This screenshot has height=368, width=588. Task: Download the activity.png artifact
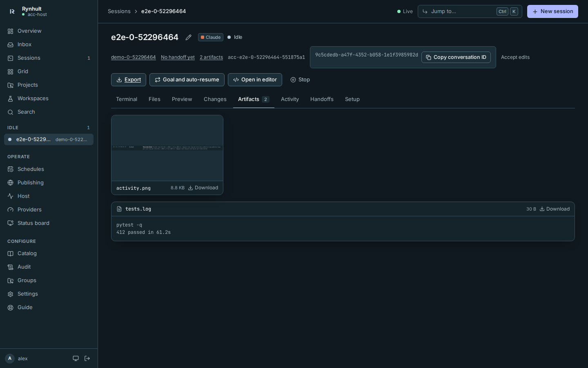[x=203, y=188]
